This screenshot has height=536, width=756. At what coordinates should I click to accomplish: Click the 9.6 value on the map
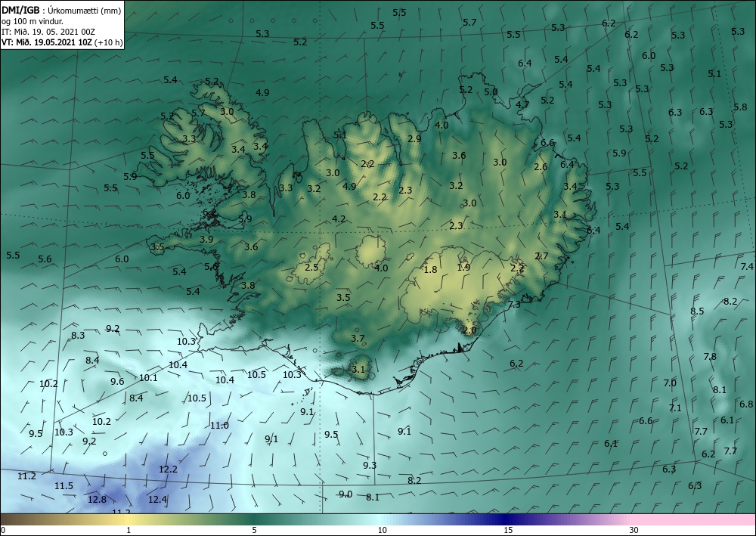[117, 381]
